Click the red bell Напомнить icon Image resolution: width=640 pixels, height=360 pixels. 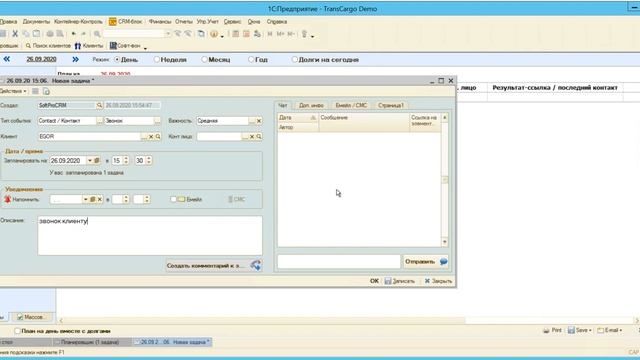click(7, 199)
